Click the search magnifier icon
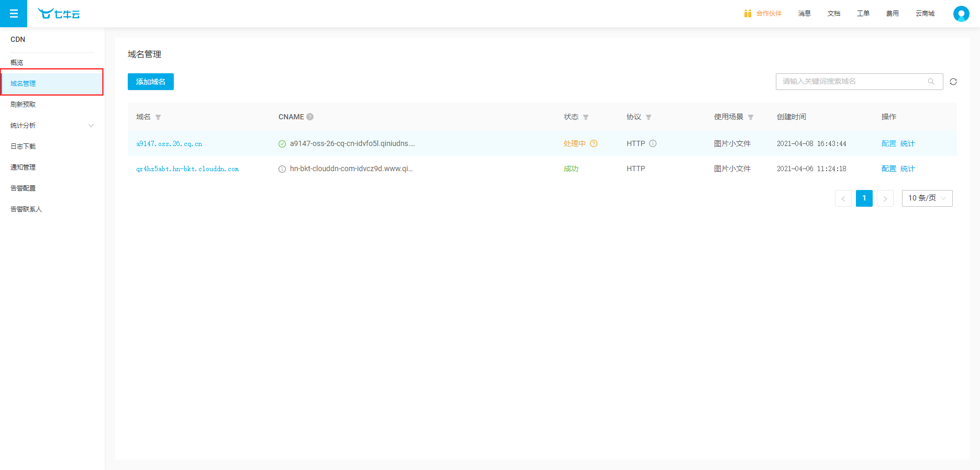 [x=931, y=82]
